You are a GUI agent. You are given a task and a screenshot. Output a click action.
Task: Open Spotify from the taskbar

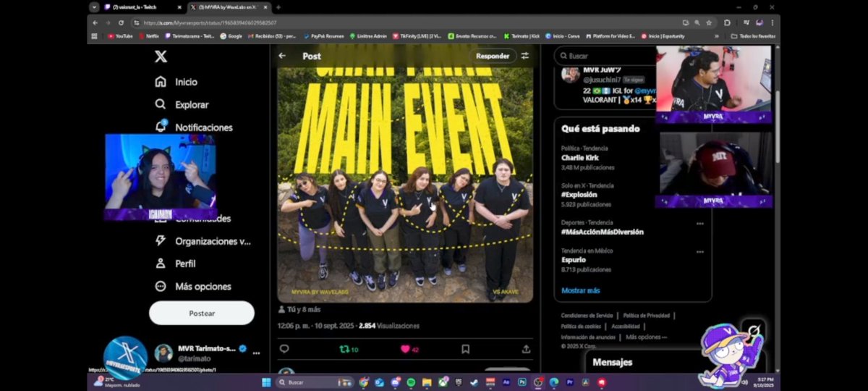411,382
